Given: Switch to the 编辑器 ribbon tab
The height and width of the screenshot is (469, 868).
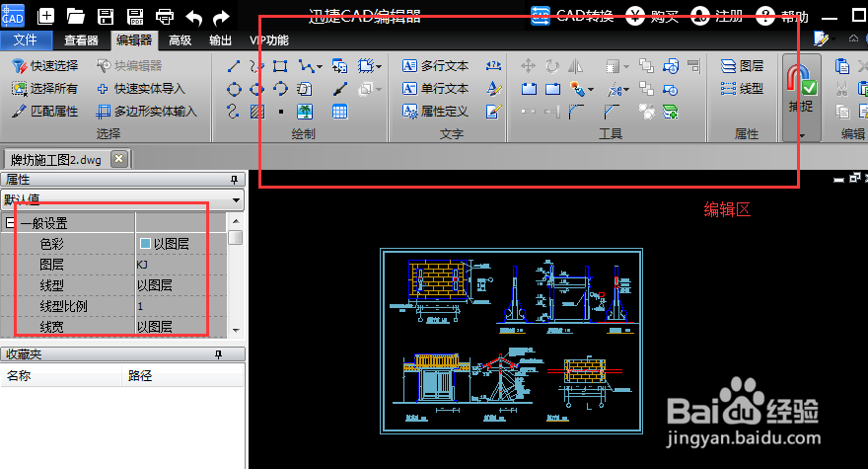Looking at the screenshot, I should [x=134, y=39].
